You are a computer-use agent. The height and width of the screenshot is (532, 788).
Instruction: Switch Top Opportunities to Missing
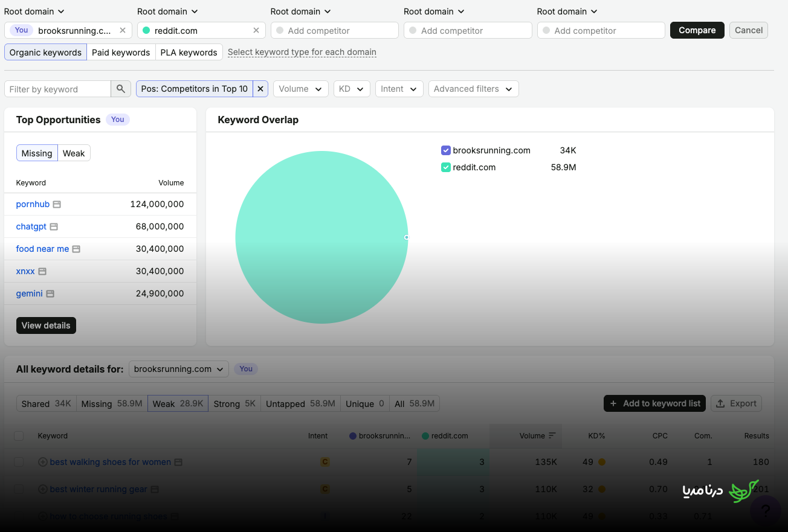(x=37, y=153)
